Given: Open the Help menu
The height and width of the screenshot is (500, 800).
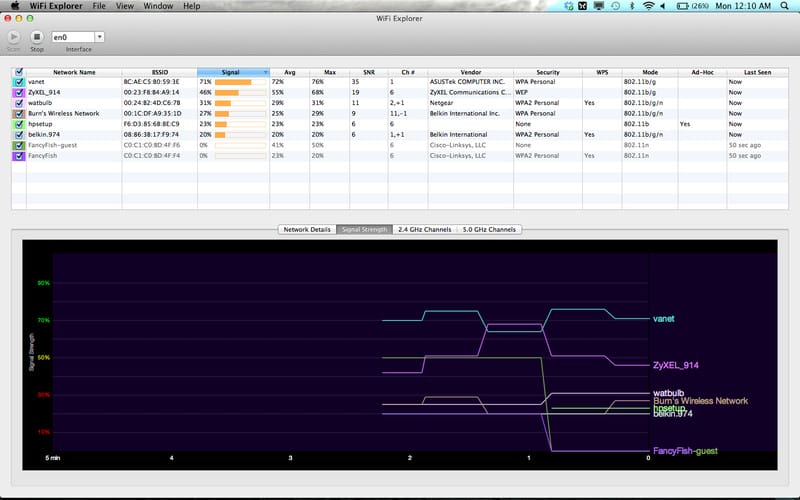Looking at the screenshot, I should [x=191, y=6].
